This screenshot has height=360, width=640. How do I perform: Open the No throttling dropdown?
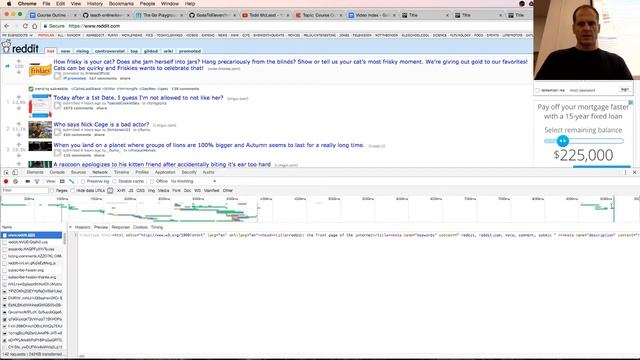(x=193, y=181)
